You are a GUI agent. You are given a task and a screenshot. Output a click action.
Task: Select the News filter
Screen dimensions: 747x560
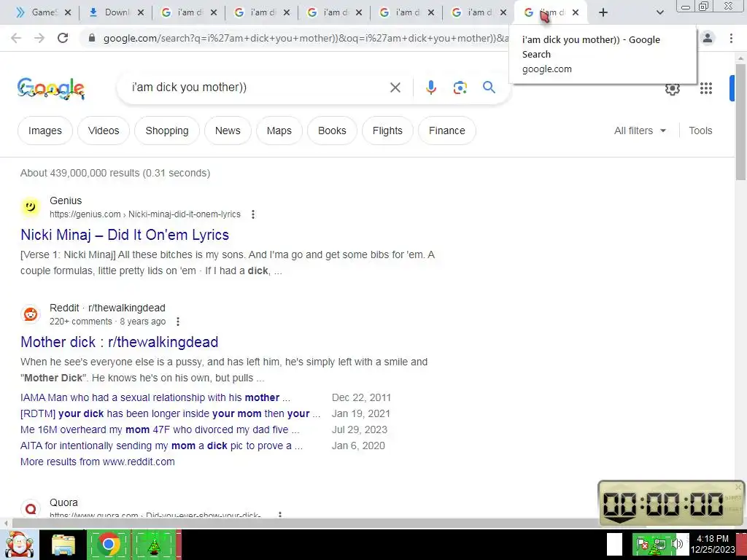coord(228,131)
